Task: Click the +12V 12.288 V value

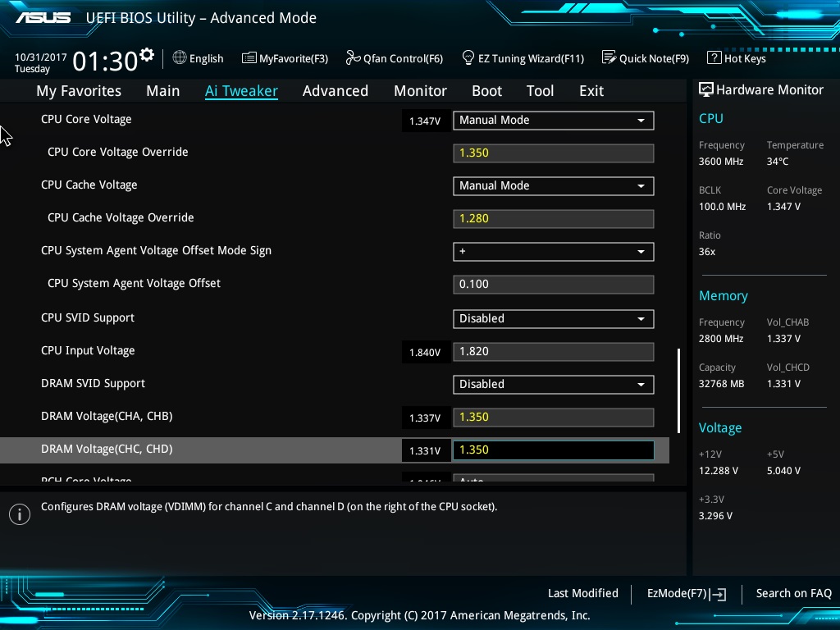Action: tap(719, 470)
